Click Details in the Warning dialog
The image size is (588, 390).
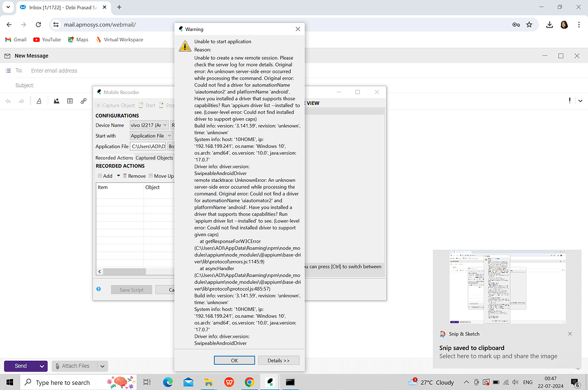tap(278, 360)
